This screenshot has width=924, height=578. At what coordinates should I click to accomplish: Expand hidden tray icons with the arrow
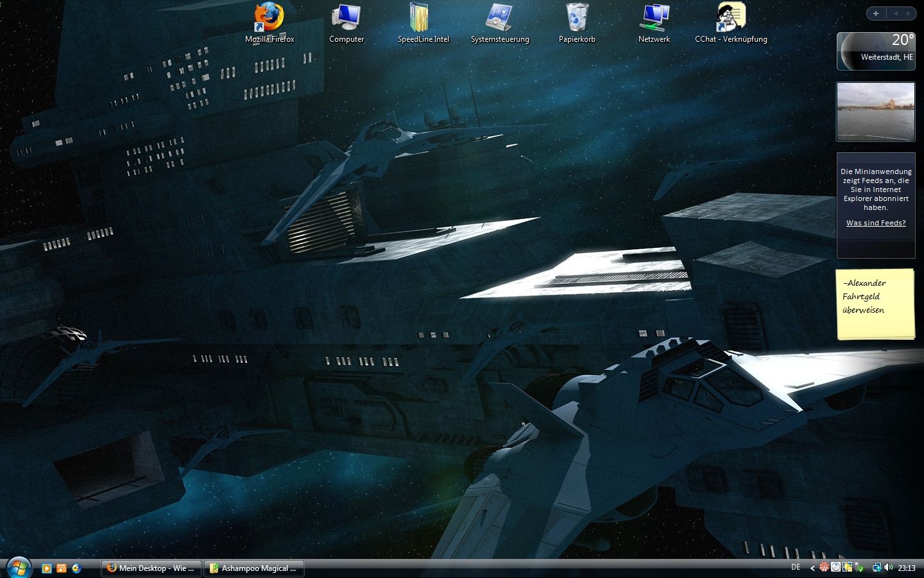[x=812, y=568]
